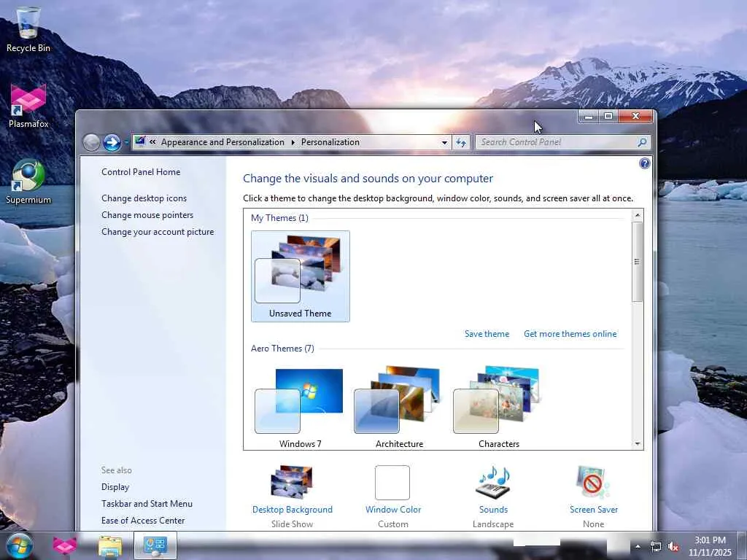This screenshot has height=560, width=747.
Task: Click the Personalization breadcrumb
Action: click(x=330, y=142)
